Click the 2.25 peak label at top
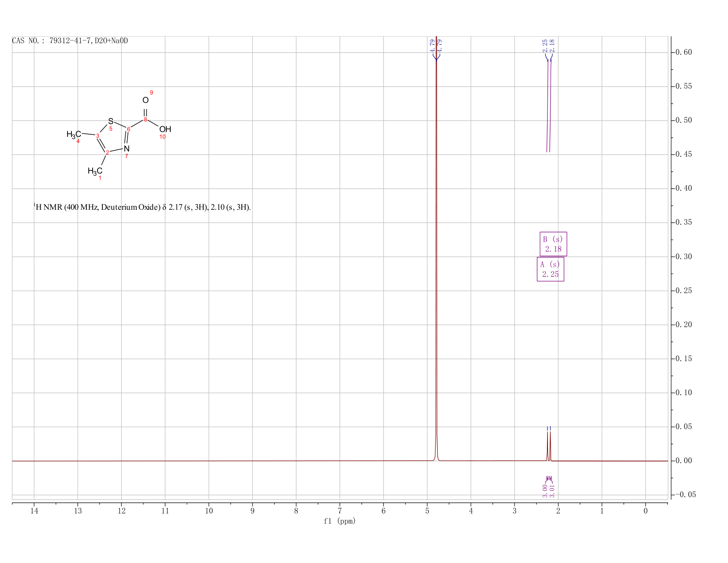This screenshot has height=563, width=728. click(545, 45)
